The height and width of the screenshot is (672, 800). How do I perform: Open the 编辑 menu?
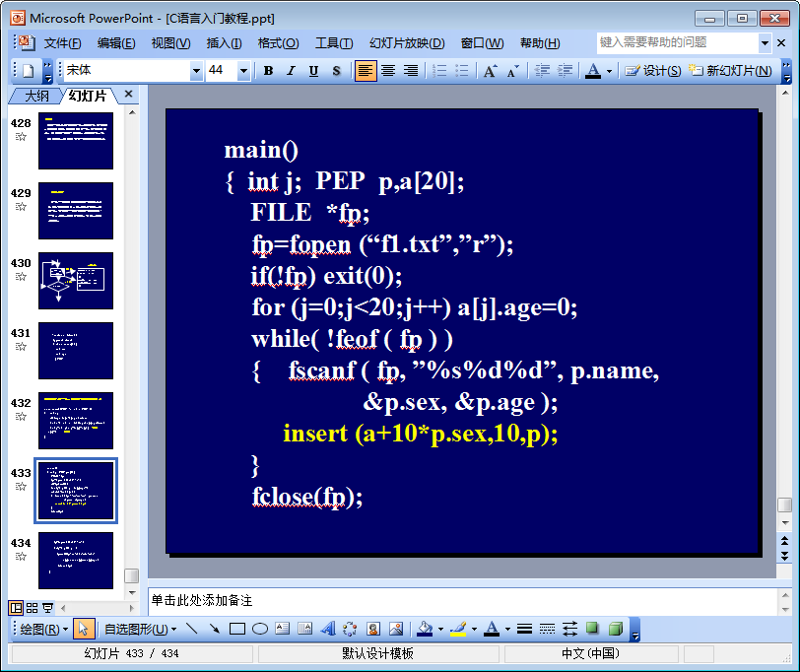click(x=116, y=43)
